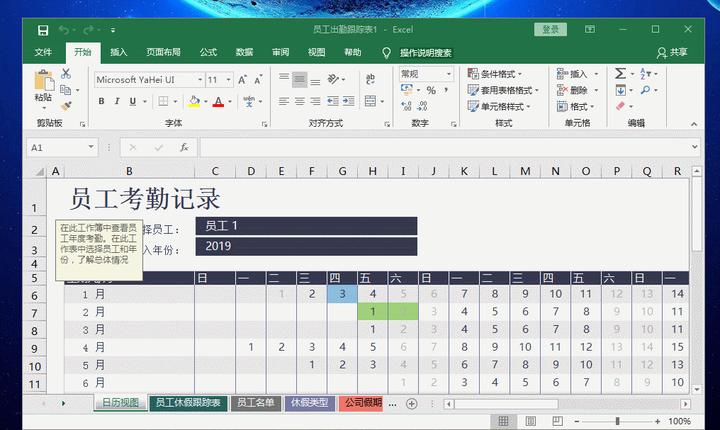
Task: Click the font color red A icon
Action: tap(218, 102)
